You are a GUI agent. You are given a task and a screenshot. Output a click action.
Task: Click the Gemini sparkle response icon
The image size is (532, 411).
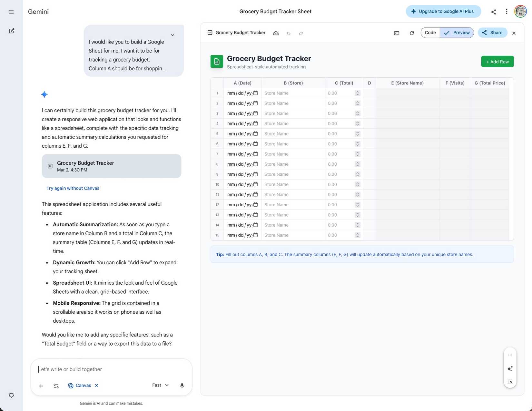(44, 94)
